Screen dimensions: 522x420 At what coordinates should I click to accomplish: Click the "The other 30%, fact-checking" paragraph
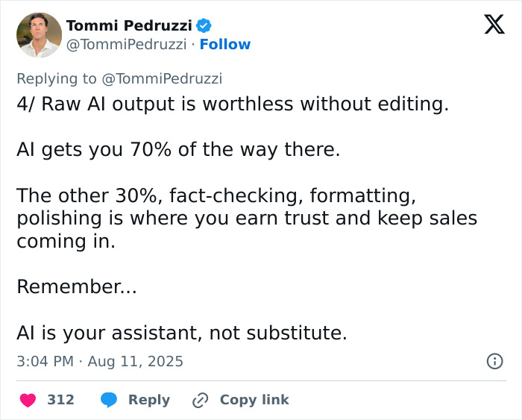tap(246, 219)
